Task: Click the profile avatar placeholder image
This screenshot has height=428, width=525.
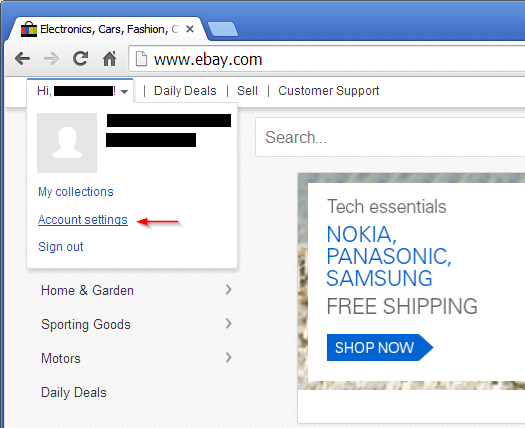Action: coord(67,143)
